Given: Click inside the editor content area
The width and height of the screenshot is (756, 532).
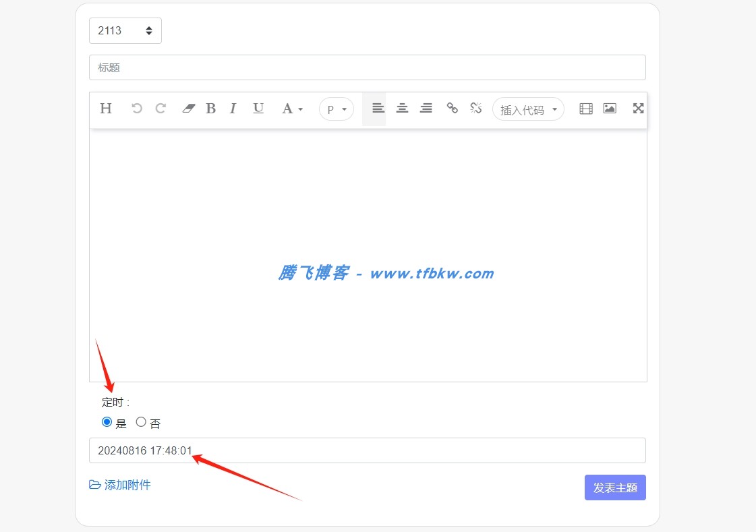Looking at the screenshot, I should [368, 256].
